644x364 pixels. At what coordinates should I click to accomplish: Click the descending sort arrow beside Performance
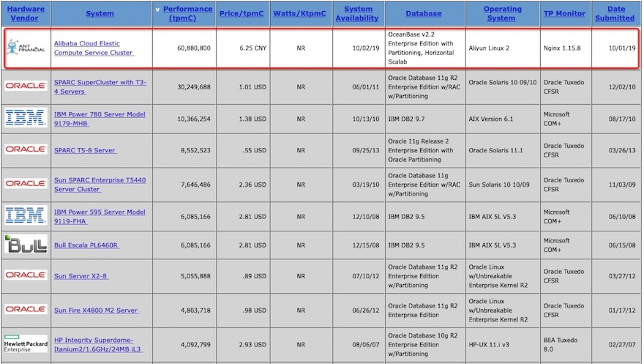(x=157, y=10)
